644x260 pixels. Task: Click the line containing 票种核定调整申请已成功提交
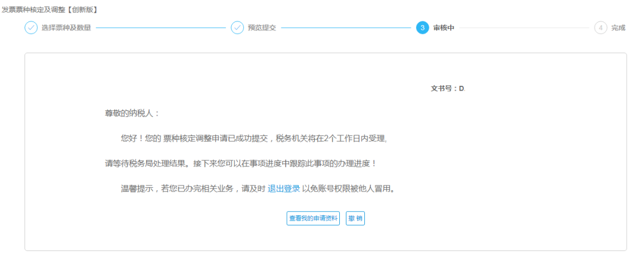pyautogui.click(x=254, y=138)
